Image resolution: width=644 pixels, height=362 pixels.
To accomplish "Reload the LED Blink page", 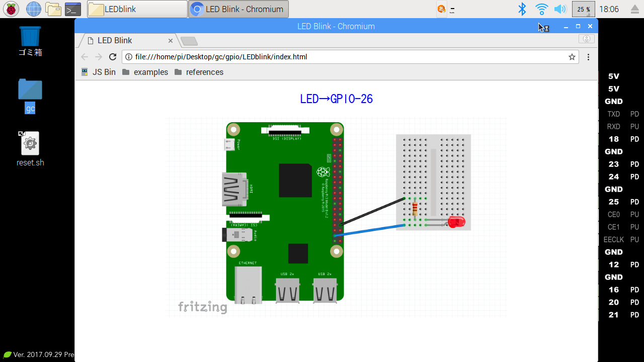I will click(113, 57).
